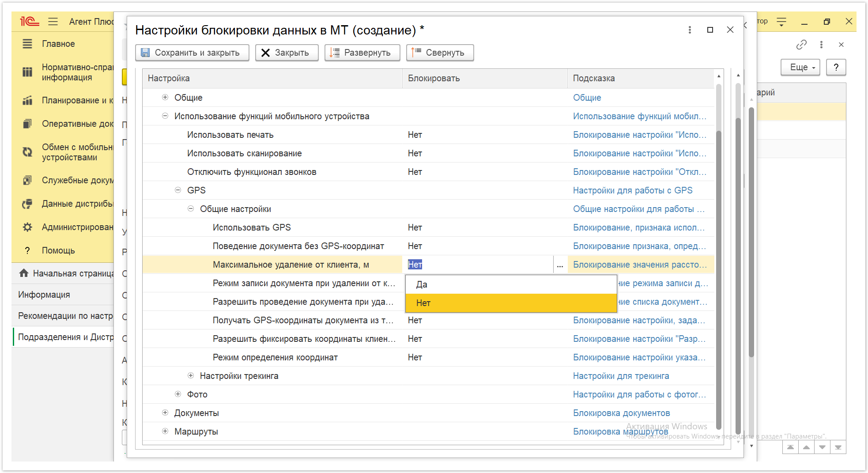
Task: Open the three-dot menu in background window
Action: coord(821,45)
